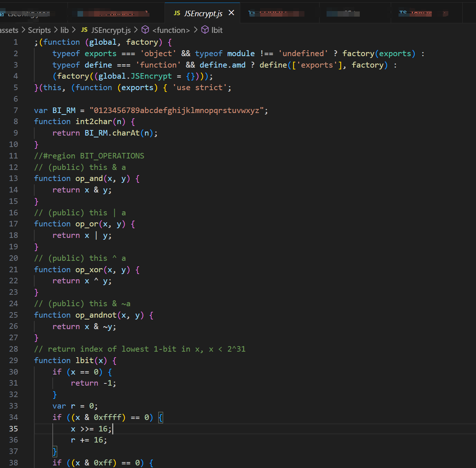
Task: Click the "0123456789abcdefghijklmnopqrstuvwxyz" string literal
Action: [177, 110]
